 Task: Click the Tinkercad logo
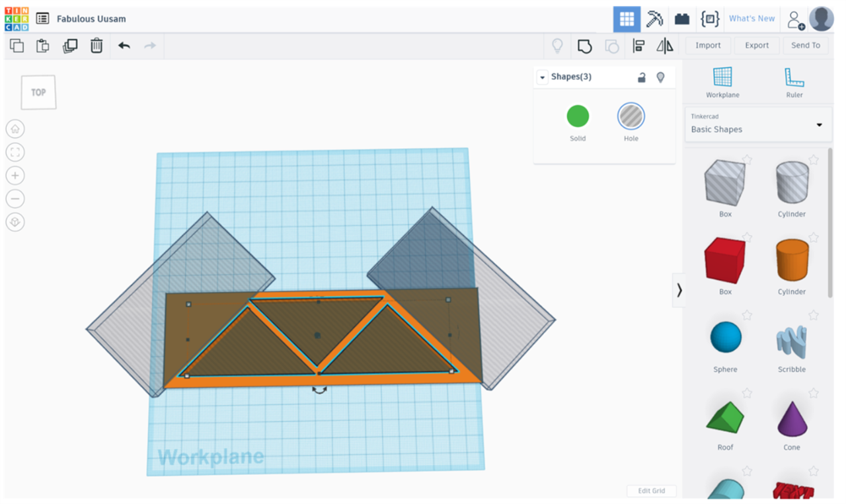coord(17,18)
